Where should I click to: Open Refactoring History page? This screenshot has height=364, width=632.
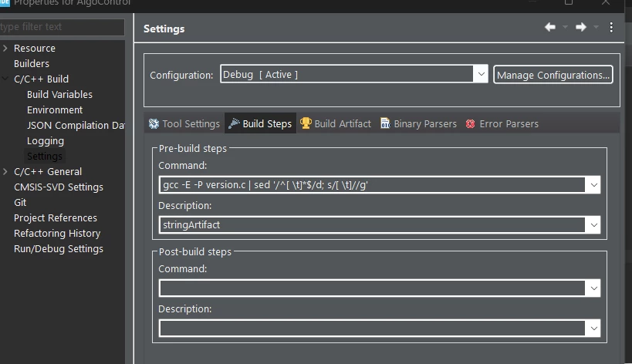click(x=57, y=234)
